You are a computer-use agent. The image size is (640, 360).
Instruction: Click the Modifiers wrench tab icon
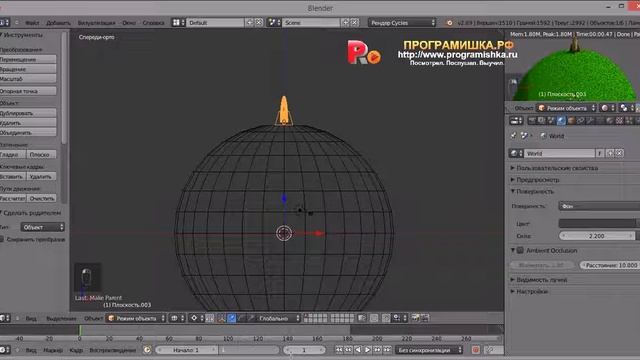click(590, 120)
